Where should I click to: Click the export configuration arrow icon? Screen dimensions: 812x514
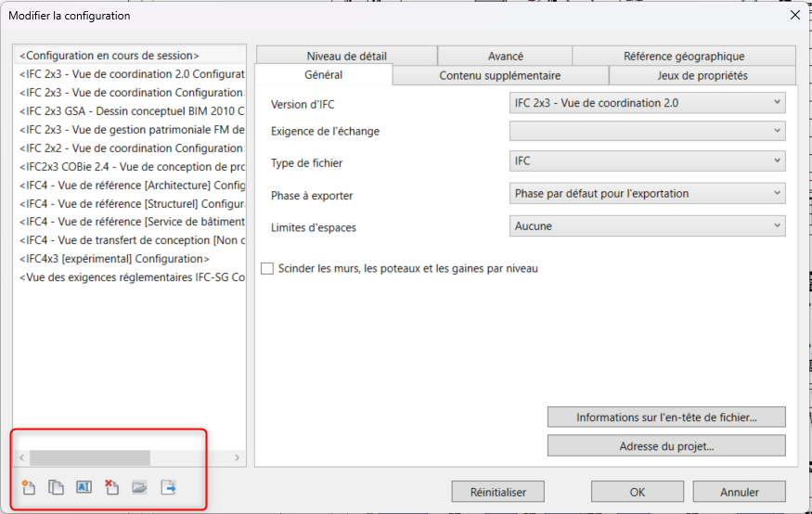point(168,487)
